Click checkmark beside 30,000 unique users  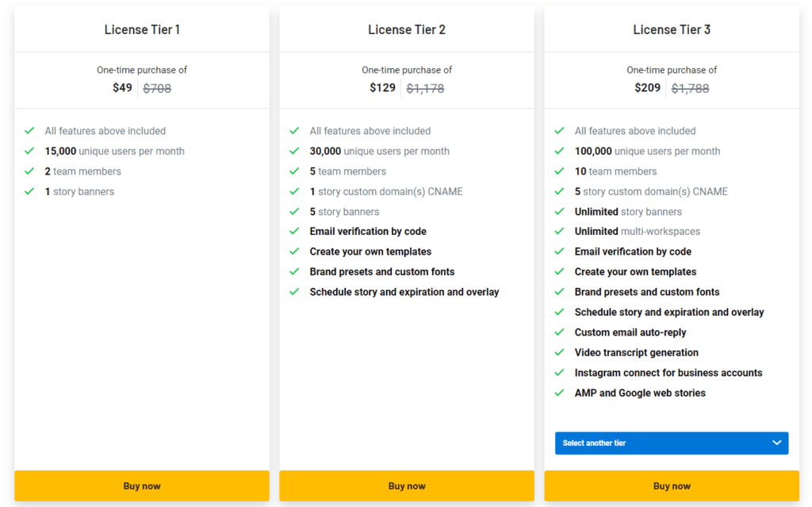tap(294, 151)
